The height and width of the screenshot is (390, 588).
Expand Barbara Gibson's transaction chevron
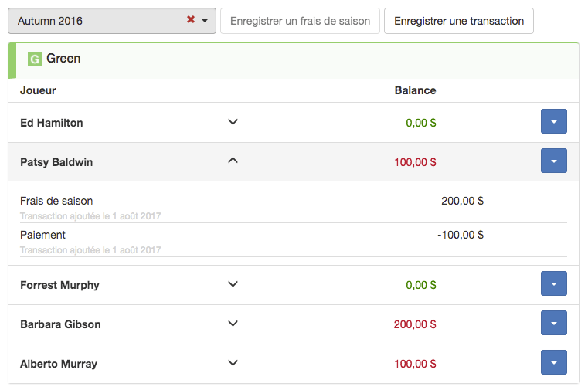pyautogui.click(x=233, y=324)
